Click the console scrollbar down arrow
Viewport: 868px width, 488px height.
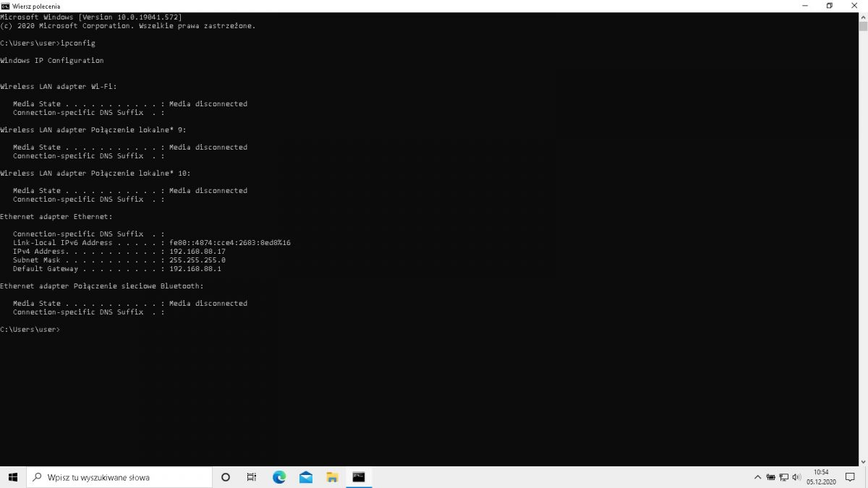click(863, 461)
